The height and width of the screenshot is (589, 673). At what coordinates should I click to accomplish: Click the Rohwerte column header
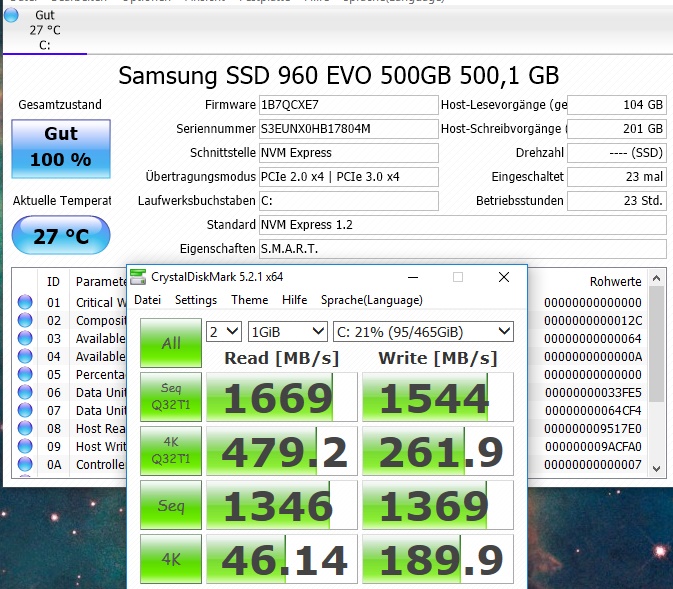(x=615, y=282)
